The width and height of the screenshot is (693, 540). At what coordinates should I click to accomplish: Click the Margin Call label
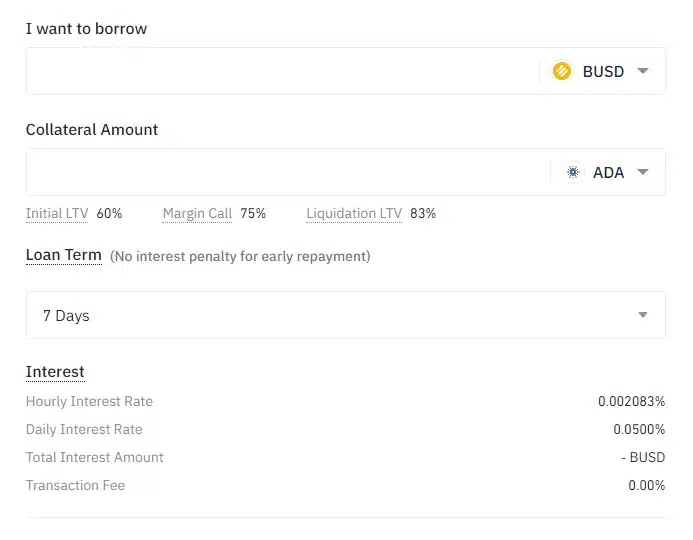click(197, 213)
